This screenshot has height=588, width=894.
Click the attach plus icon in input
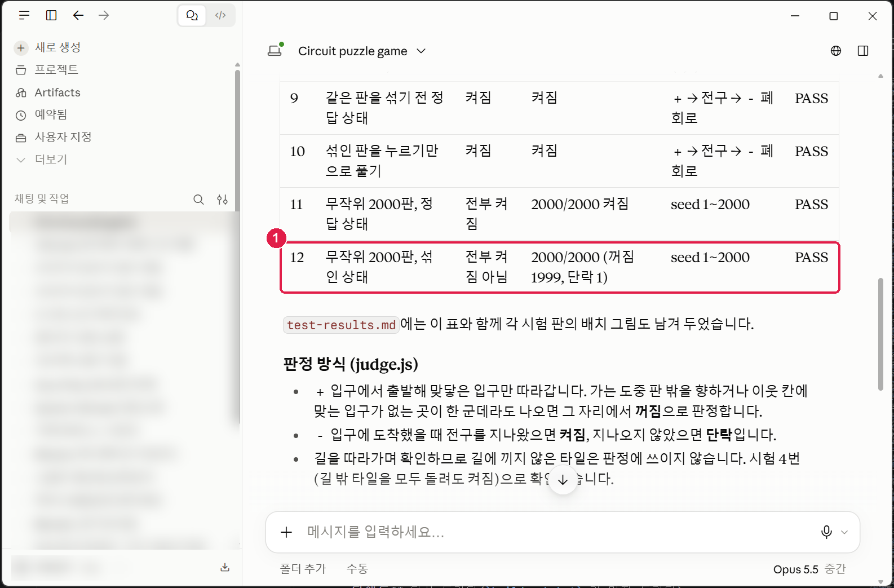[286, 532]
